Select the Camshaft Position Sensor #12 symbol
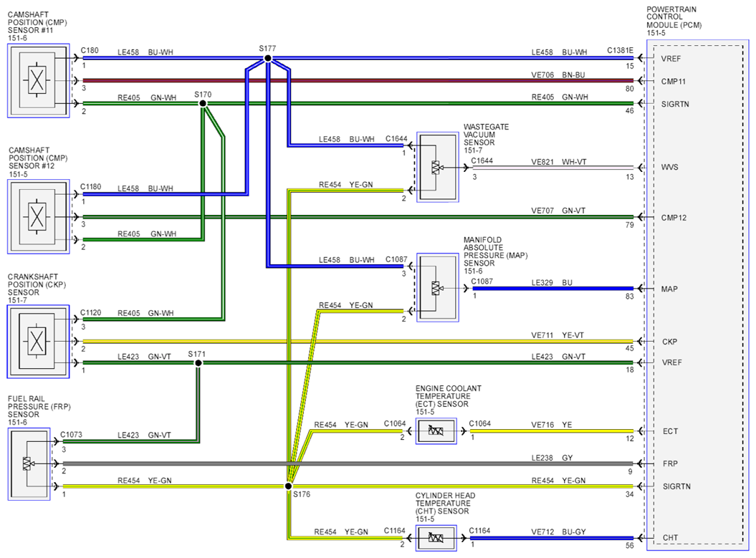Viewport: 756px width, 558px height. click(38, 216)
